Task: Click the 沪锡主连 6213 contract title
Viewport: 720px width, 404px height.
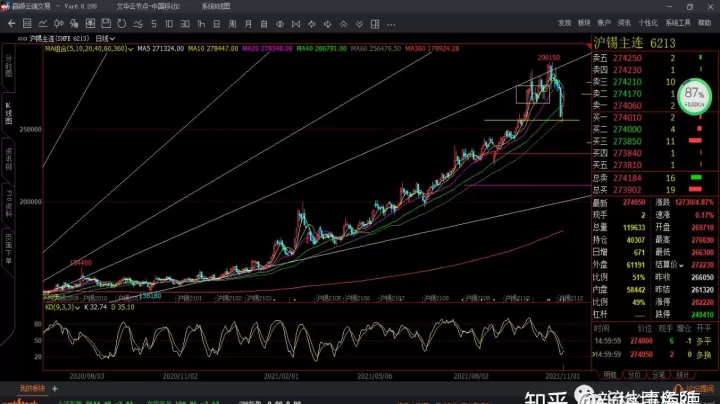Action: (x=635, y=43)
